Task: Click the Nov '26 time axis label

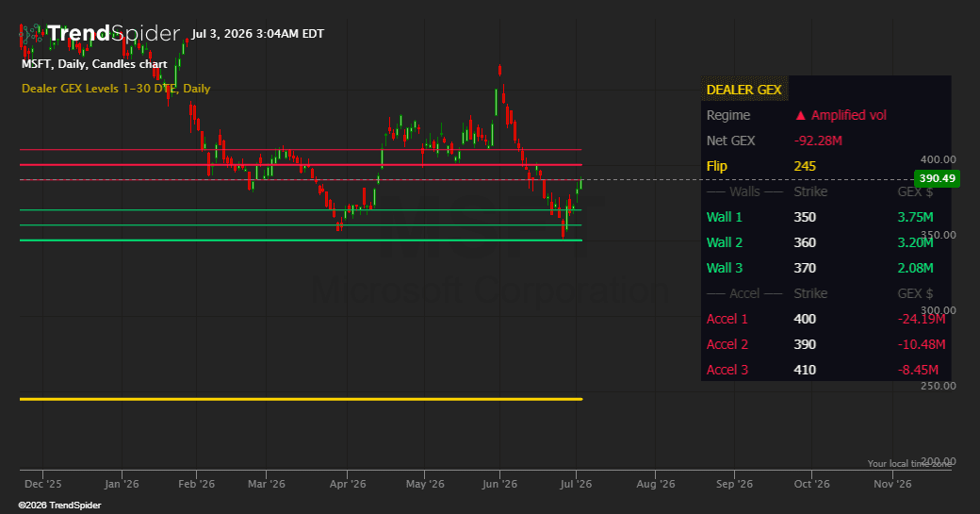Action: tap(891, 484)
